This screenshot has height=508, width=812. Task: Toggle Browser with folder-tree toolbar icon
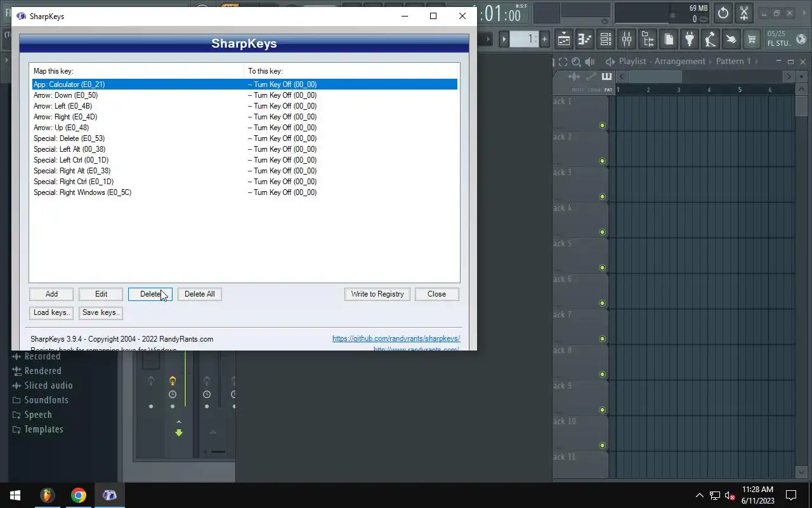[x=648, y=39]
